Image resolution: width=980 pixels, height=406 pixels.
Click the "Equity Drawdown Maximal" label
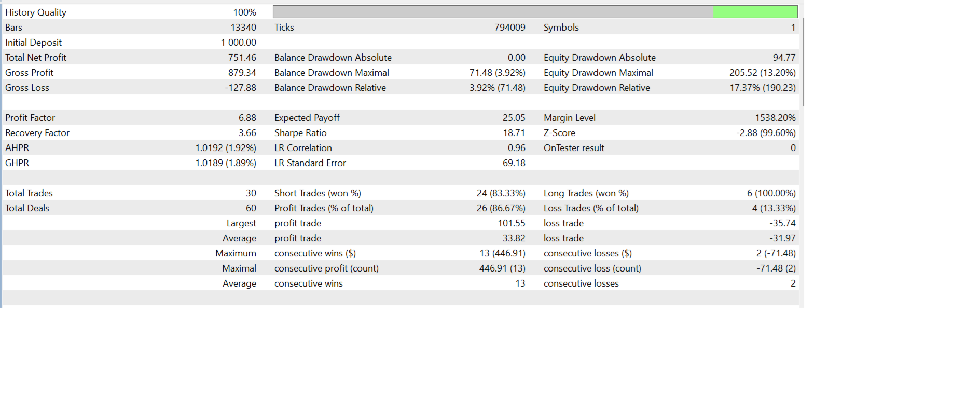click(598, 73)
